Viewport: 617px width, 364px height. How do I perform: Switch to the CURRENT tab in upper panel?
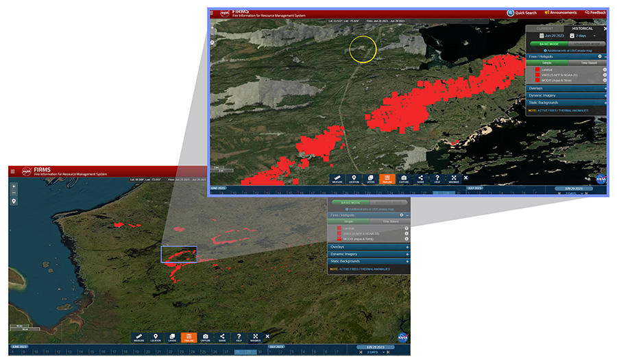545,28
